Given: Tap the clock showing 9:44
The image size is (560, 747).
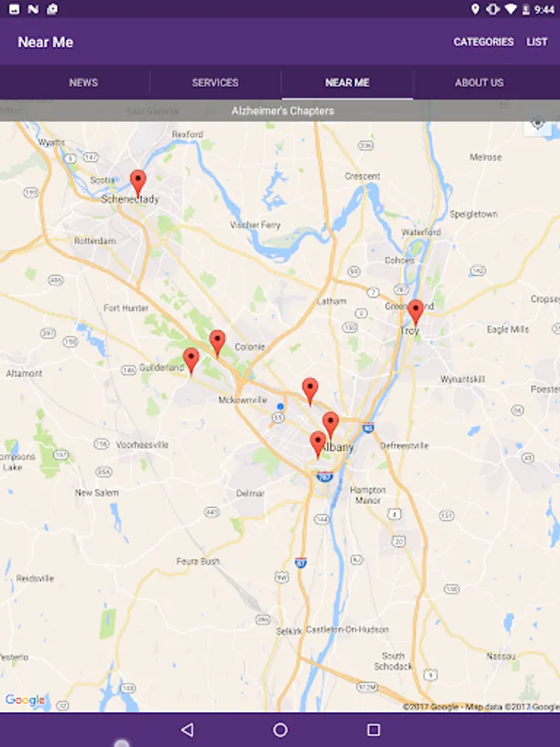Looking at the screenshot, I should [544, 9].
